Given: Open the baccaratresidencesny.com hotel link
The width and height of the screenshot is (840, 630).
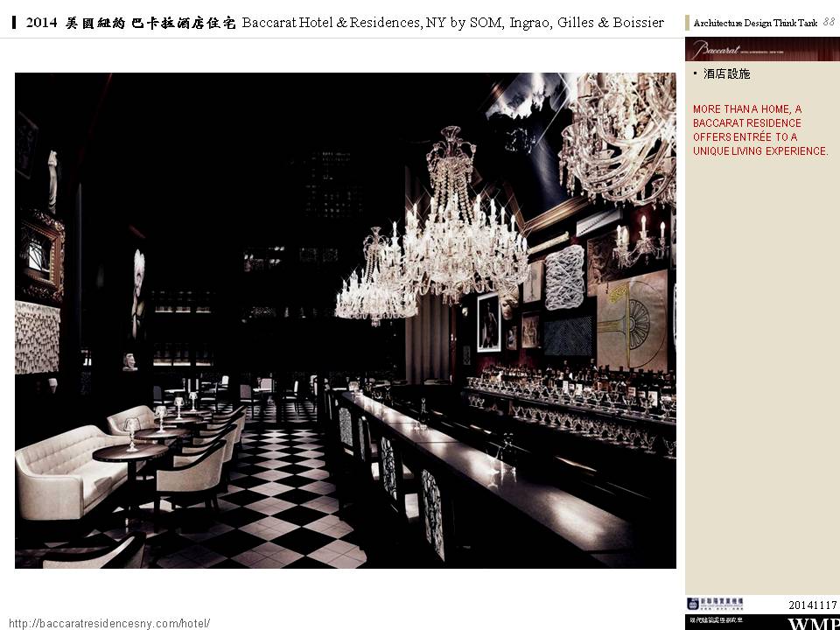Looking at the screenshot, I should tap(112, 623).
